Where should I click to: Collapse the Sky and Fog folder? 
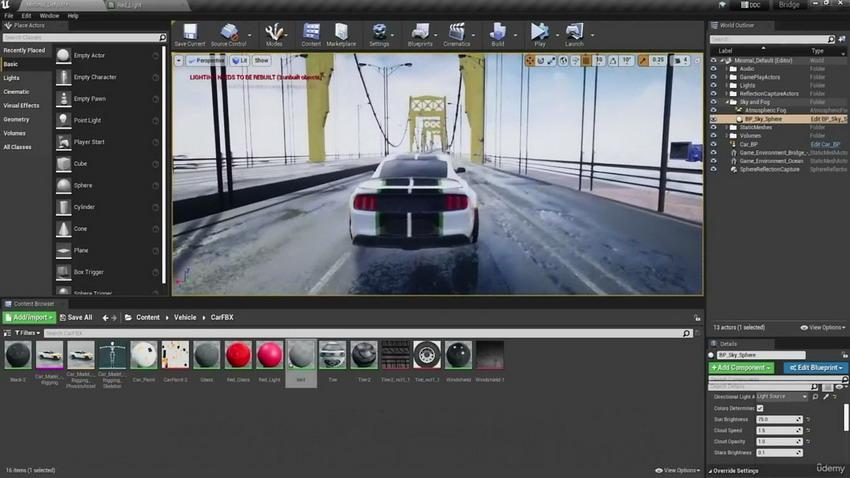tap(726, 102)
